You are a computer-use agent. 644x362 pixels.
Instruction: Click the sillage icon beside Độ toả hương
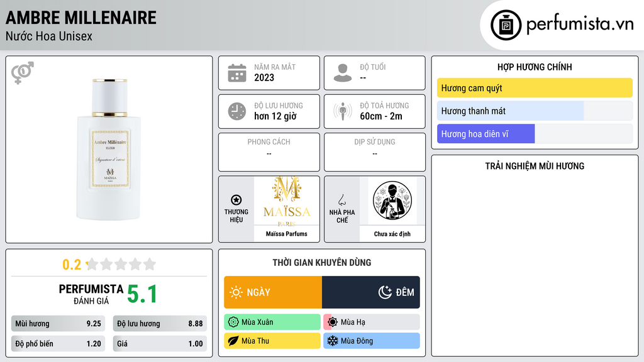tap(343, 111)
